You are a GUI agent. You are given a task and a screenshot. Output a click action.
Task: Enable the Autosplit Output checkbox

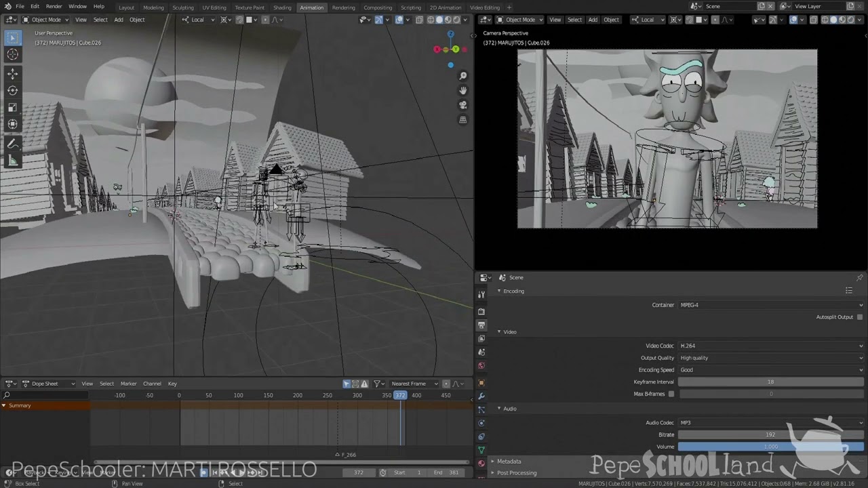(x=860, y=317)
